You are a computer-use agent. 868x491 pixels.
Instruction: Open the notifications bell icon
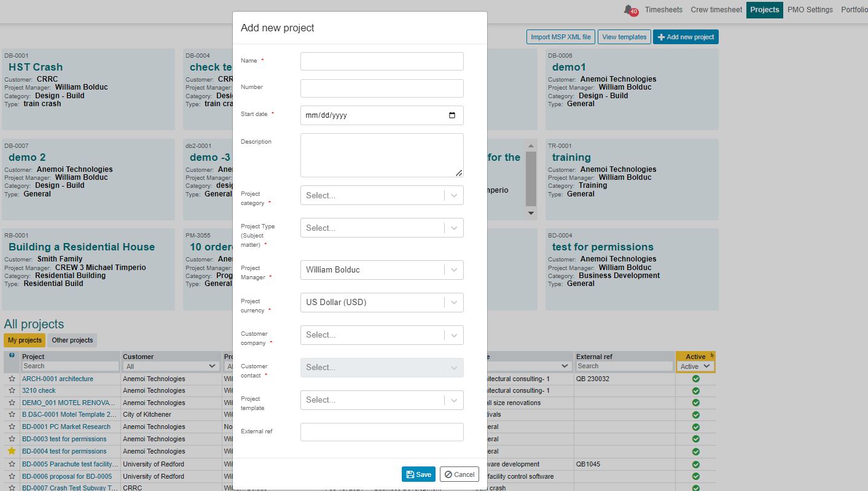click(629, 10)
